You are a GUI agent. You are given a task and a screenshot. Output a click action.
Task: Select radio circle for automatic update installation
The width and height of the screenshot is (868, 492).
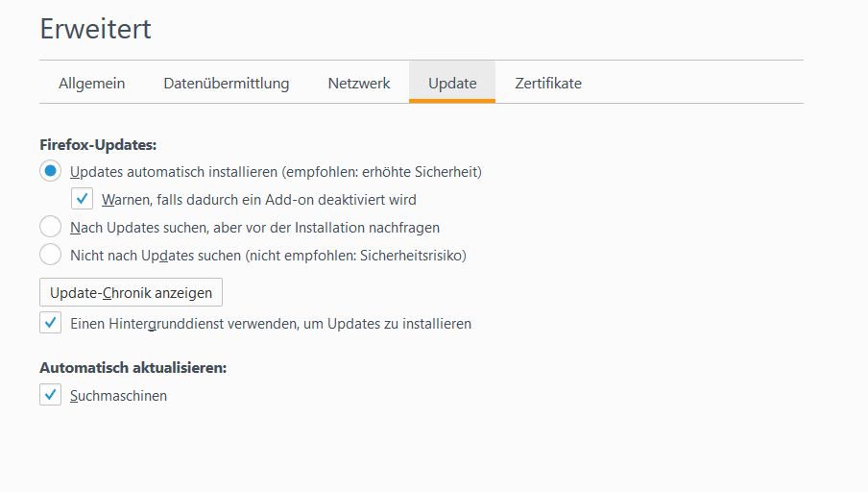pyautogui.click(x=50, y=171)
